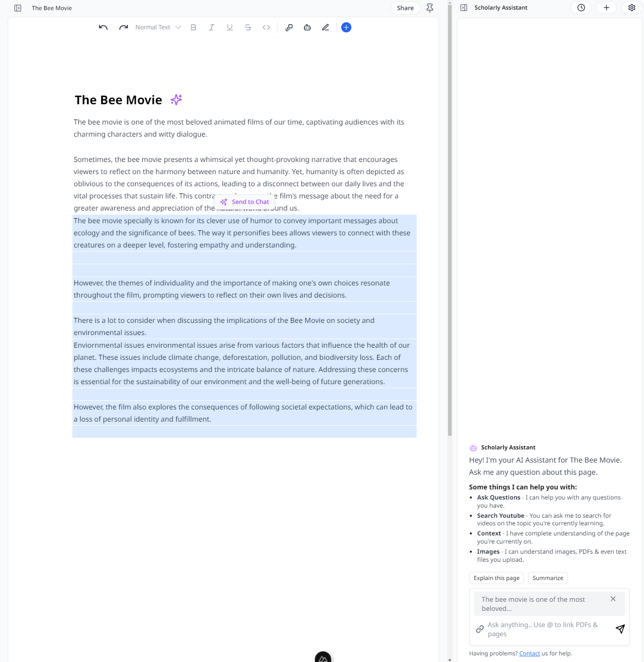
Task: Click the blue plus insert button
Action: (346, 27)
